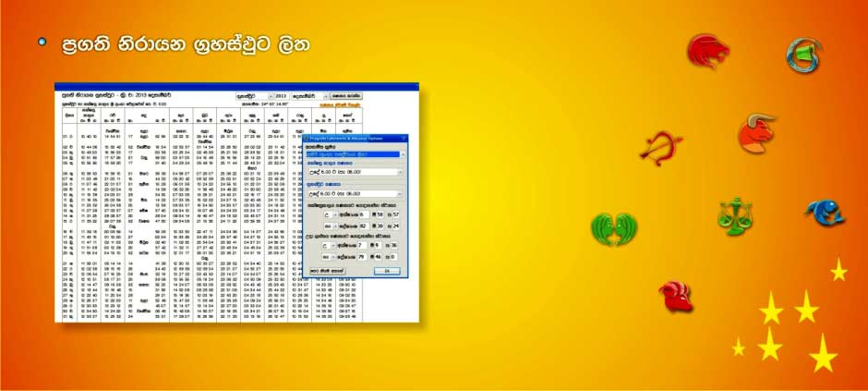This screenshot has width=868, height=391.
Task: Click the button right of the month dropdown
Action: tap(346, 96)
